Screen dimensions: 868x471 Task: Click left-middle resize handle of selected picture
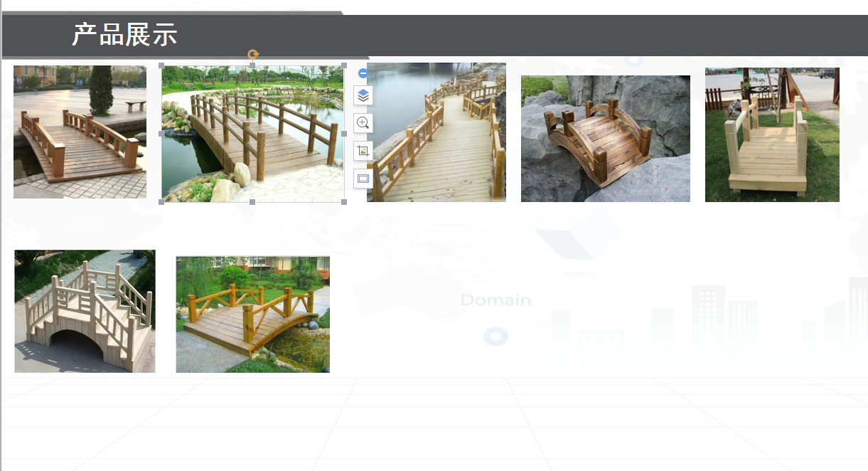click(x=161, y=134)
